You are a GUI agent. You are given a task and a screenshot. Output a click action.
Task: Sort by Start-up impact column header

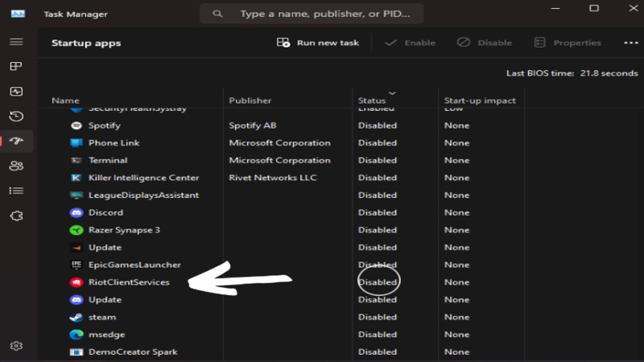(x=480, y=101)
